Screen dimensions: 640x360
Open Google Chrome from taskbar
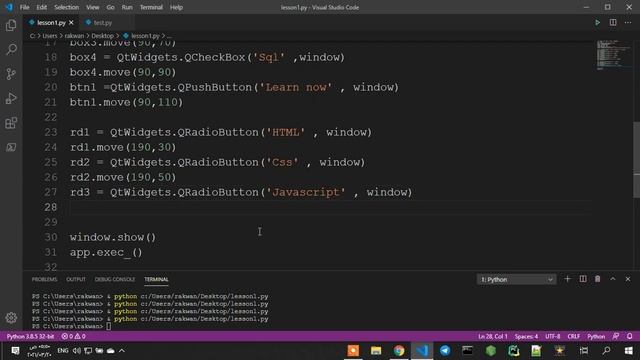click(399, 351)
